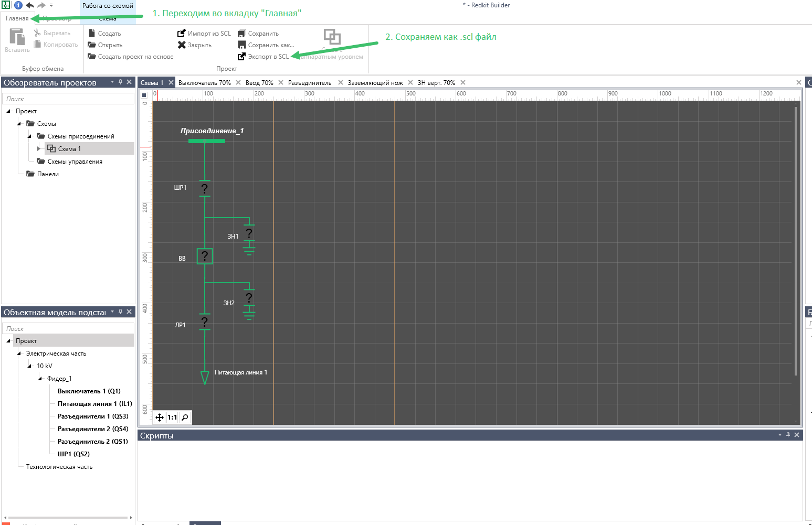Collapse the Электрическая часть node

tap(19, 353)
